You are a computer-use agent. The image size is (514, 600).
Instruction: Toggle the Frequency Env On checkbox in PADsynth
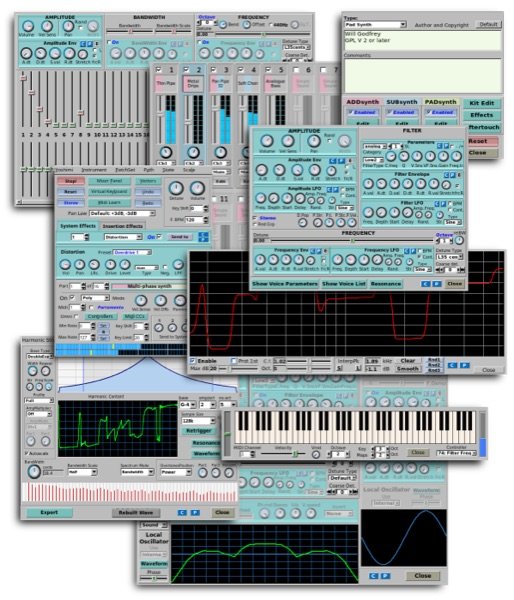point(199,42)
